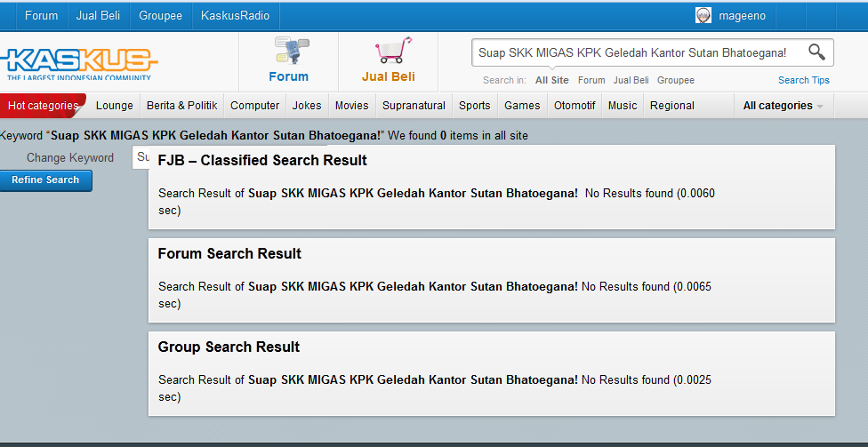Click the Change Keyword label
Image resolution: width=868 pixels, height=447 pixels.
[x=70, y=157]
